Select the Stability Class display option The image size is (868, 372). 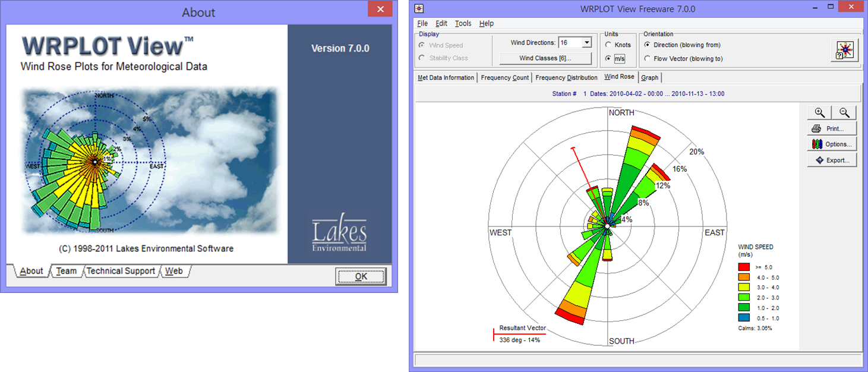[x=444, y=58]
